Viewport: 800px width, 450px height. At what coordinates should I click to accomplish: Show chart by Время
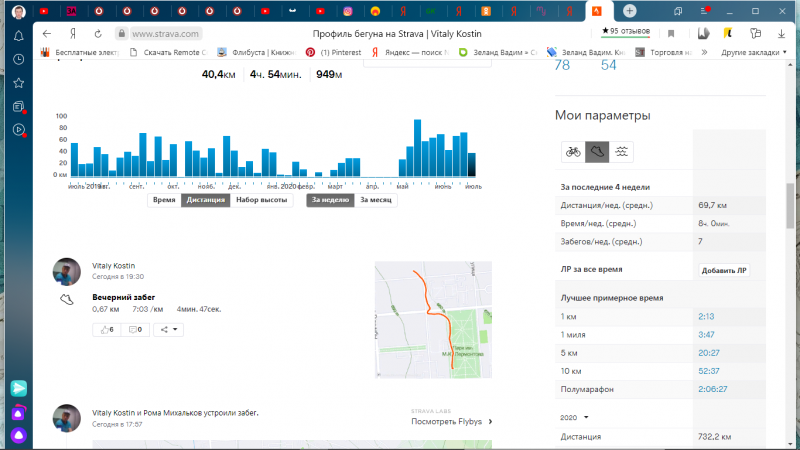164,200
